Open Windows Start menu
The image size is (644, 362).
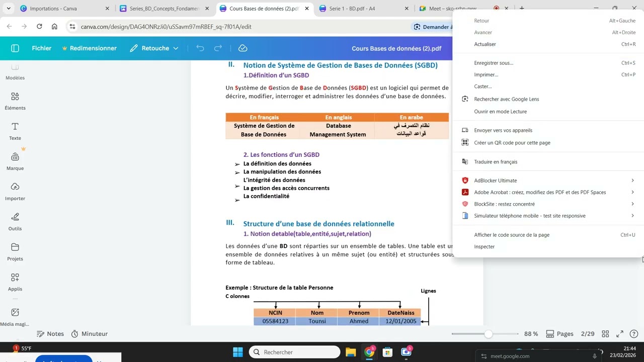(x=238, y=352)
